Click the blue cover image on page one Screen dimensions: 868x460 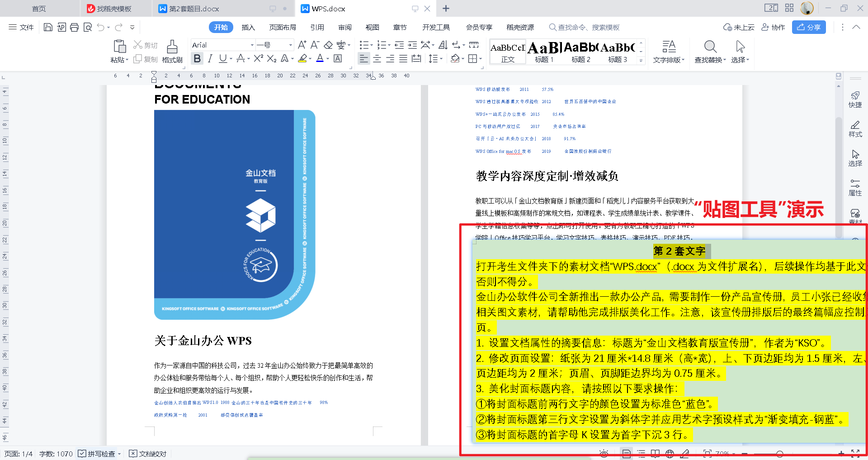click(x=235, y=215)
